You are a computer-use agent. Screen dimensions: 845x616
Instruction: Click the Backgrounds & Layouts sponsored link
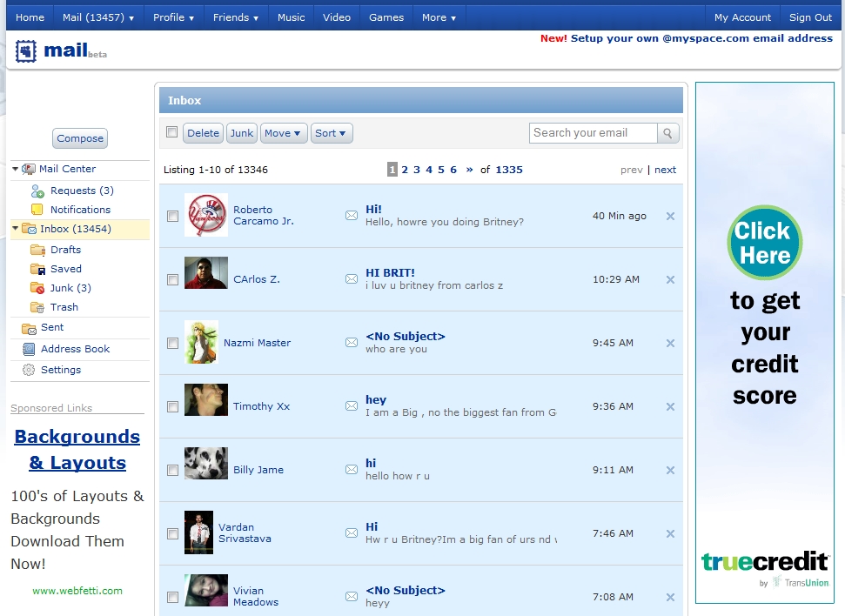(77, 450)
